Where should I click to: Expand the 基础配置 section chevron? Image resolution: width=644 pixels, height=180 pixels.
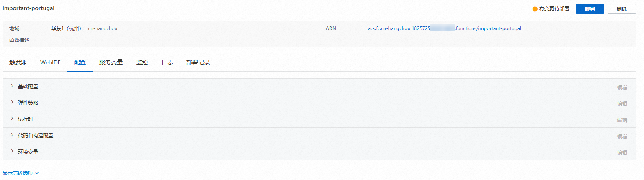click(x=12, y=86)
